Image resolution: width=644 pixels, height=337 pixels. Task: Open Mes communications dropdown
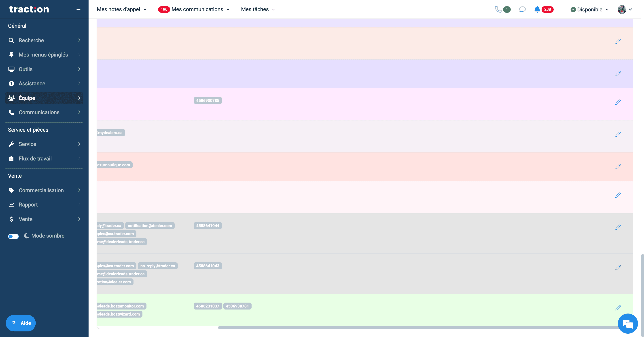[x=201, y=9]
